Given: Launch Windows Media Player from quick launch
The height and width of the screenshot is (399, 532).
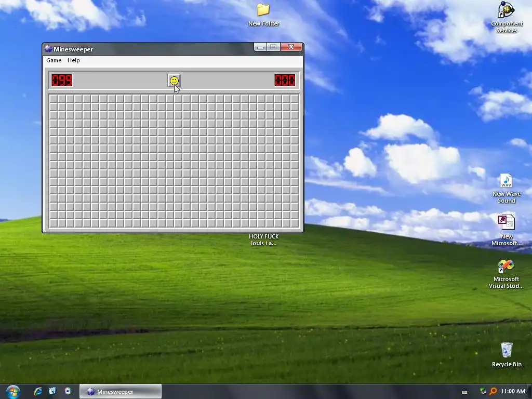Looking at the screenshot, I should [x=68, y=391].
